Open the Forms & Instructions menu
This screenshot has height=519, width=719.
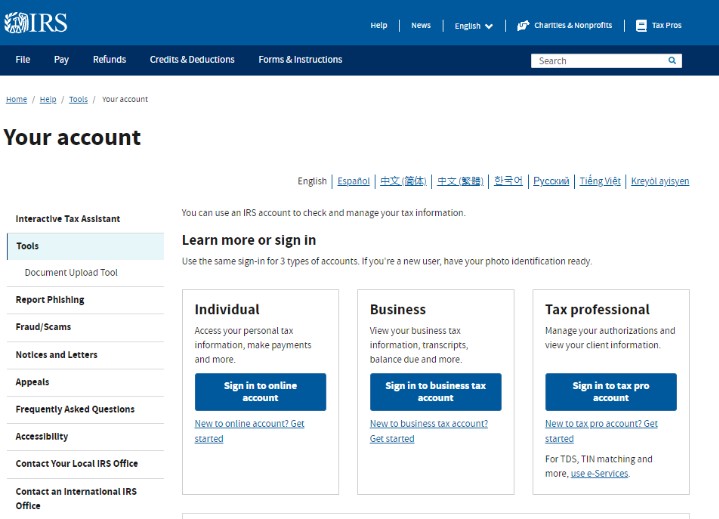(x=300, y=60)
